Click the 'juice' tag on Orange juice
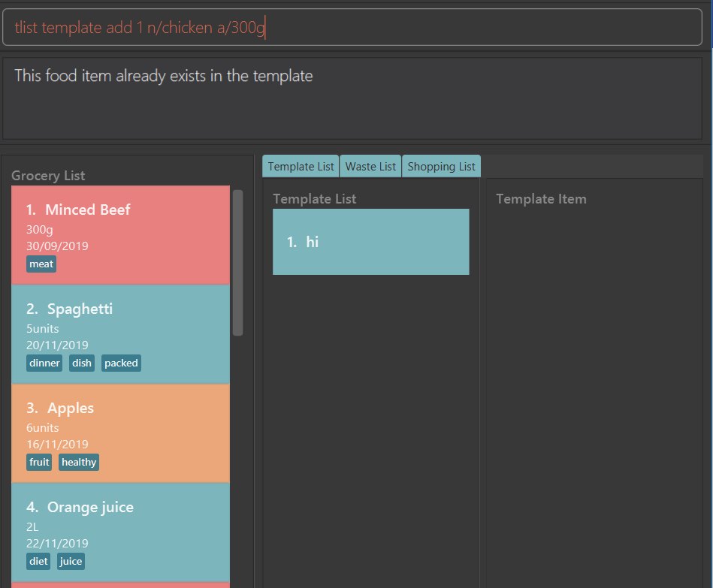This screenshot has height=588, width=713. pos(71,561)
